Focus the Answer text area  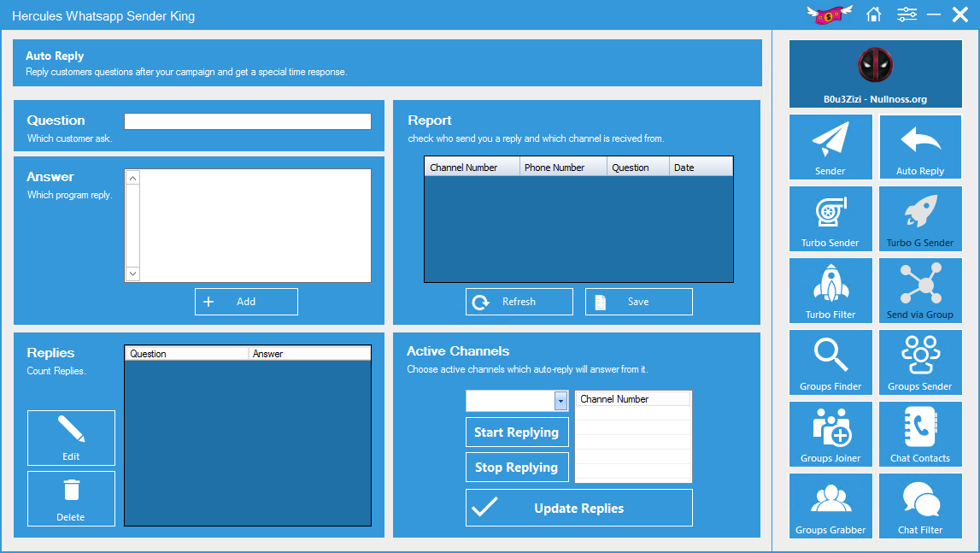(255, 226)
